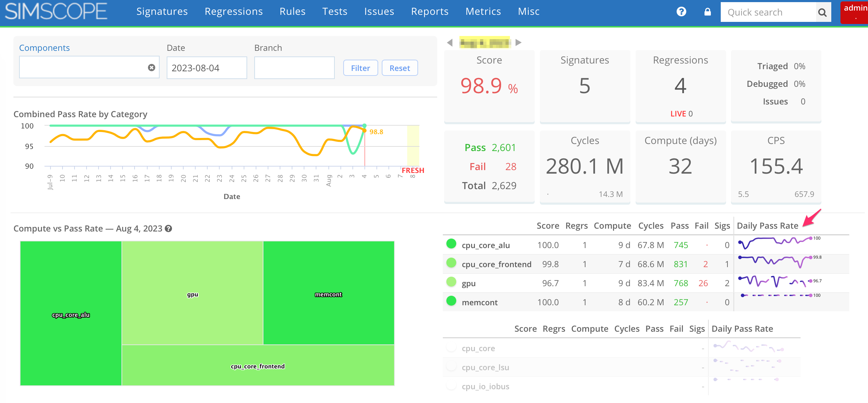This screenshot has width=868, height=403.
Task: Click the green status dot for cpu_core_alu
Action: coord(451,244)
